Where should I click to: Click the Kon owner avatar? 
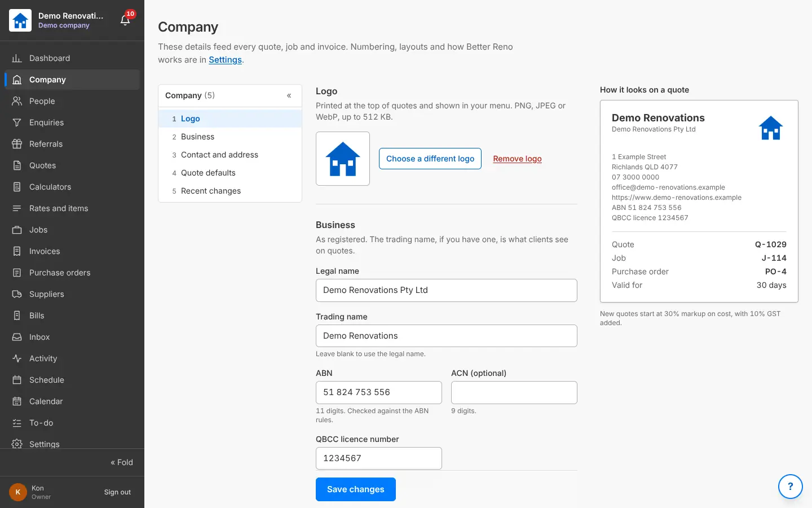click(18, 492)
